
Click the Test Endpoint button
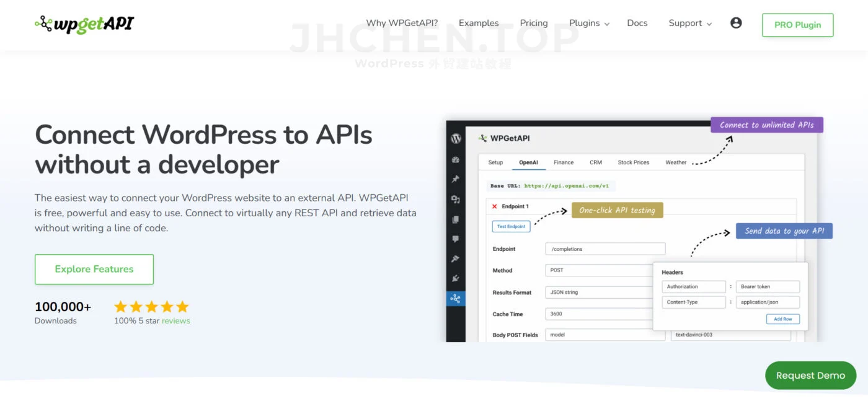(x=511, y=226)
